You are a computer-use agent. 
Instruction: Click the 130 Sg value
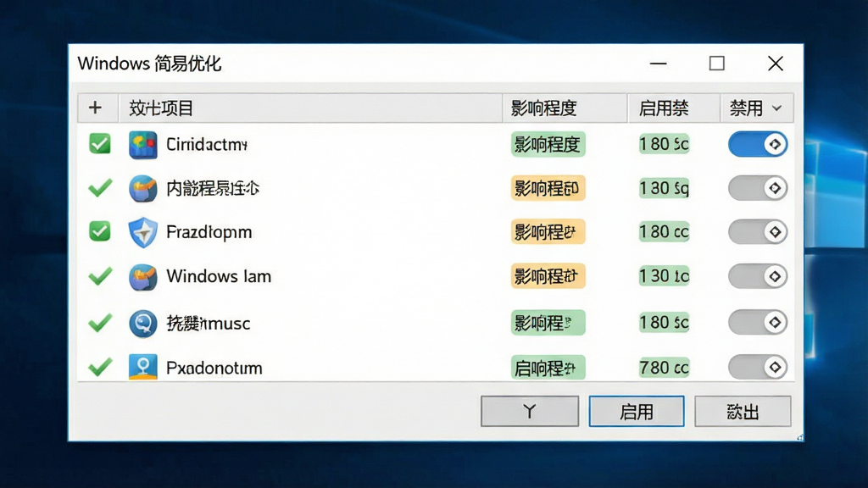665,188
